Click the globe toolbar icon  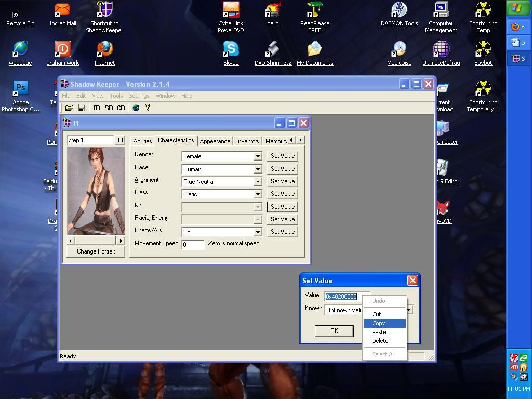click(x=136, y=108)
